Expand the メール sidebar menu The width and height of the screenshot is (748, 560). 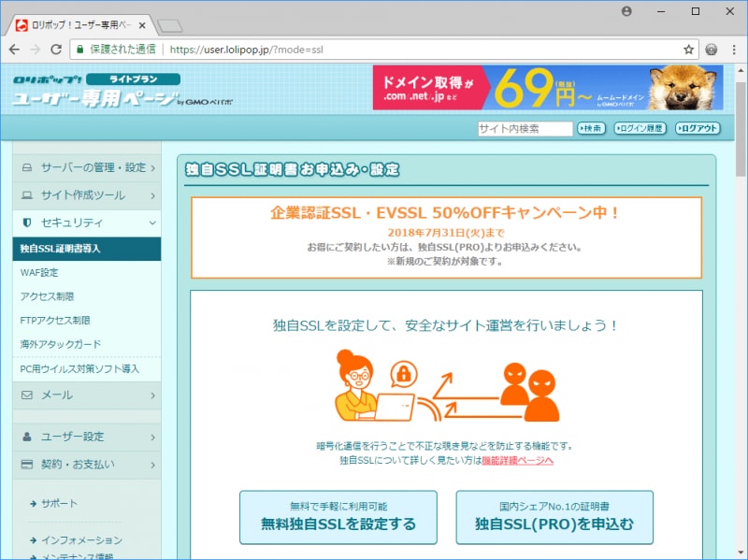point(155,395)
